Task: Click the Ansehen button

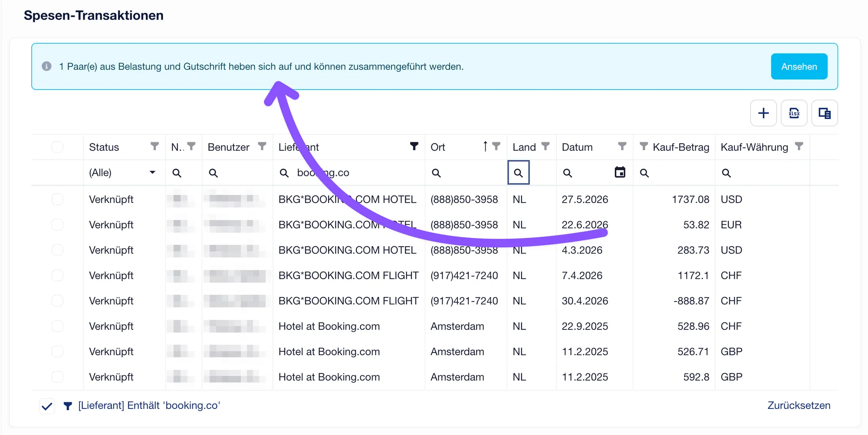Action: (x=799, y=66)
